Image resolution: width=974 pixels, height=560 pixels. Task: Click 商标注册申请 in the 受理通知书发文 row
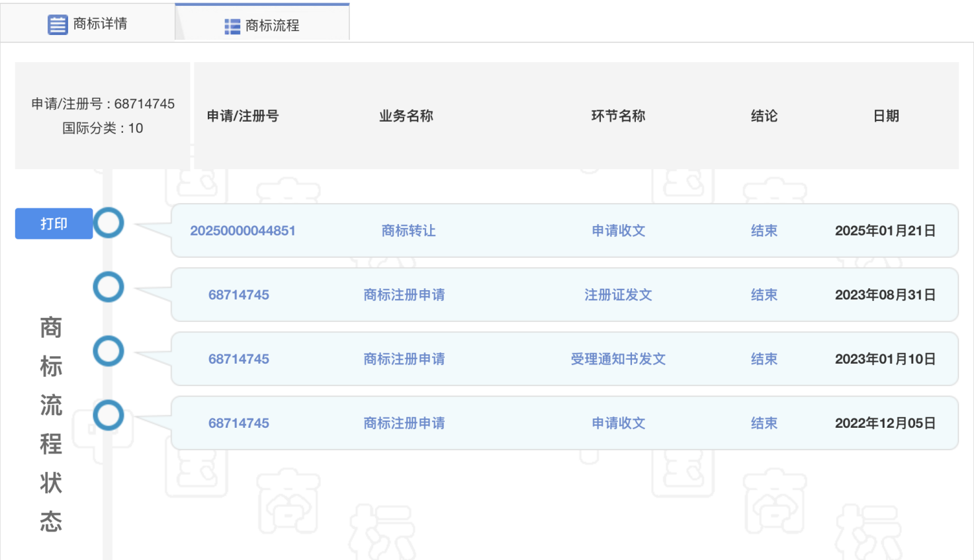(404, 359)
